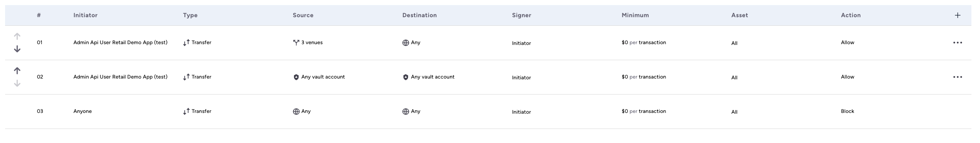
Task: Open the three-dot menu for rule 01
Action: coord(957,43)
